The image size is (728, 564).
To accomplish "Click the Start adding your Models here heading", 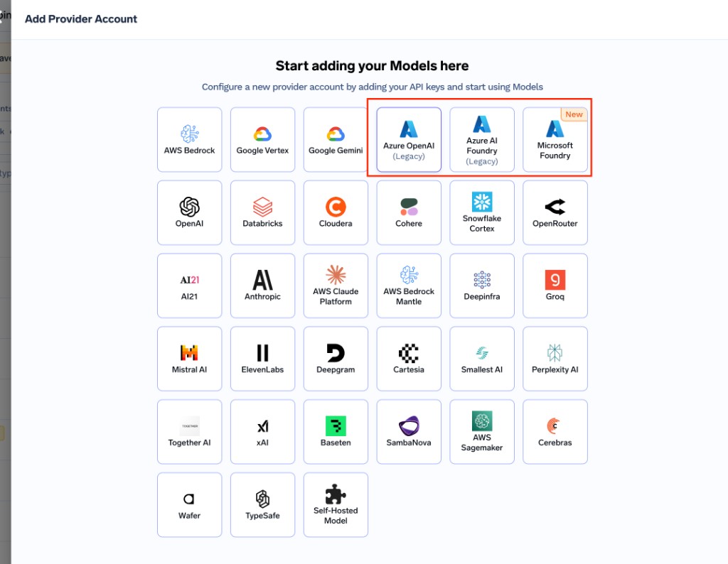I will click(x=372, y=66).
